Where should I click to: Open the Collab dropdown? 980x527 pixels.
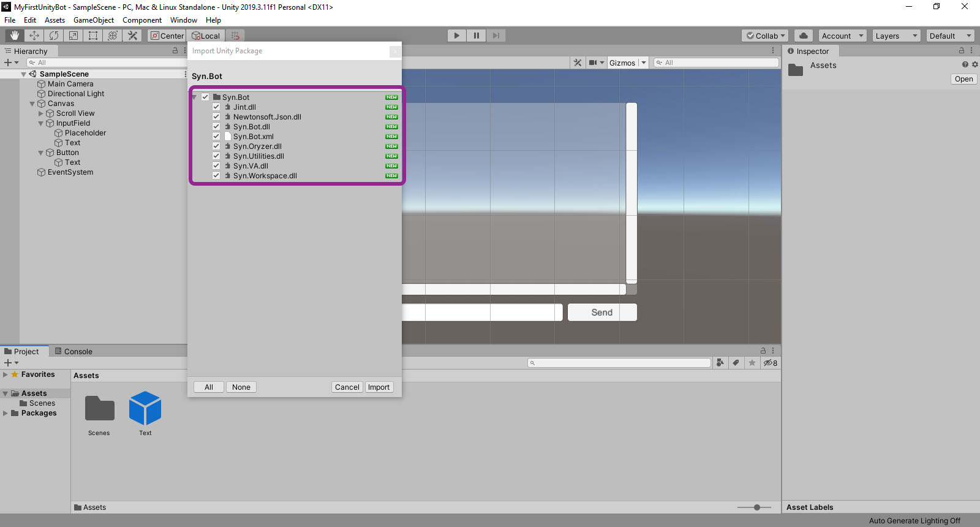[766, 36]
